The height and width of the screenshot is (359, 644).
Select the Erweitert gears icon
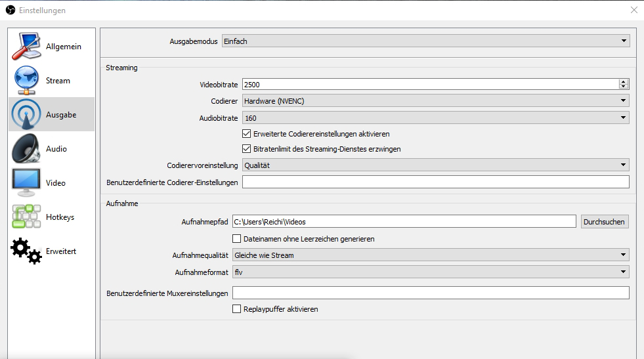(x=26, y=251)
